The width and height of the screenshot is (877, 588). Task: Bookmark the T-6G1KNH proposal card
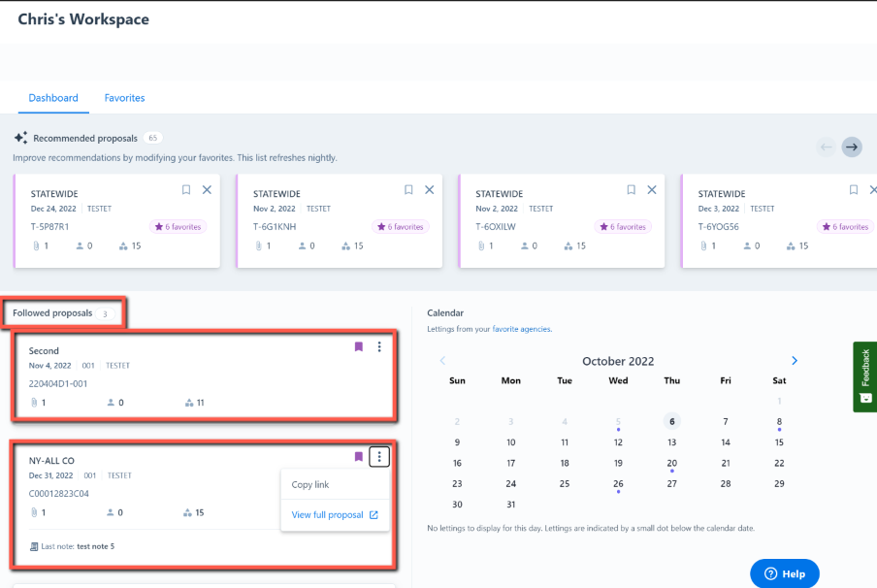[408, 190]
